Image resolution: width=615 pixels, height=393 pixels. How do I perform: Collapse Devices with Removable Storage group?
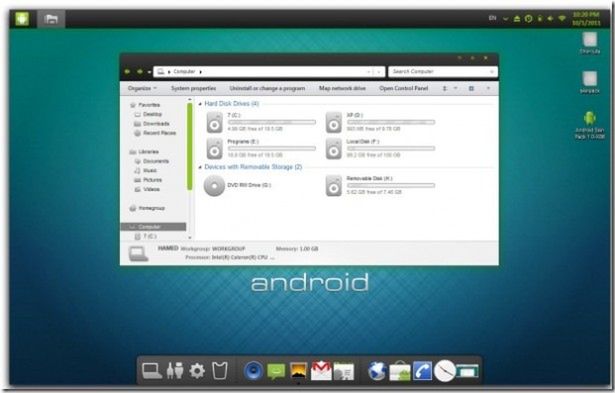[x=200, y=167]
